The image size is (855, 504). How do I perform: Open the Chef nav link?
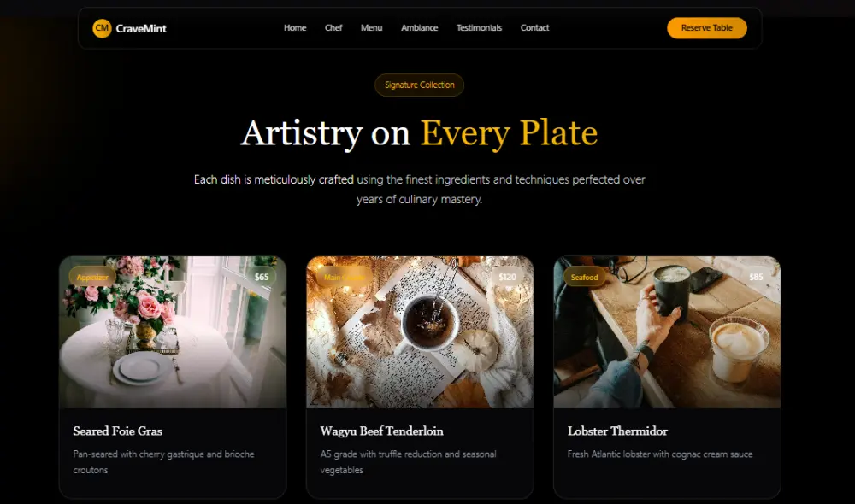tap(333, 28)
